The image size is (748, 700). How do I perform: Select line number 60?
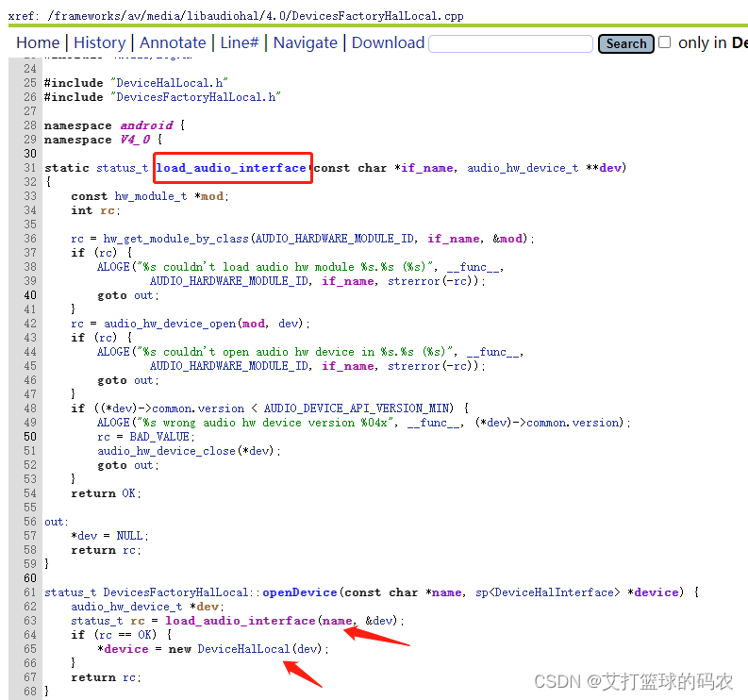click(30, 578)
